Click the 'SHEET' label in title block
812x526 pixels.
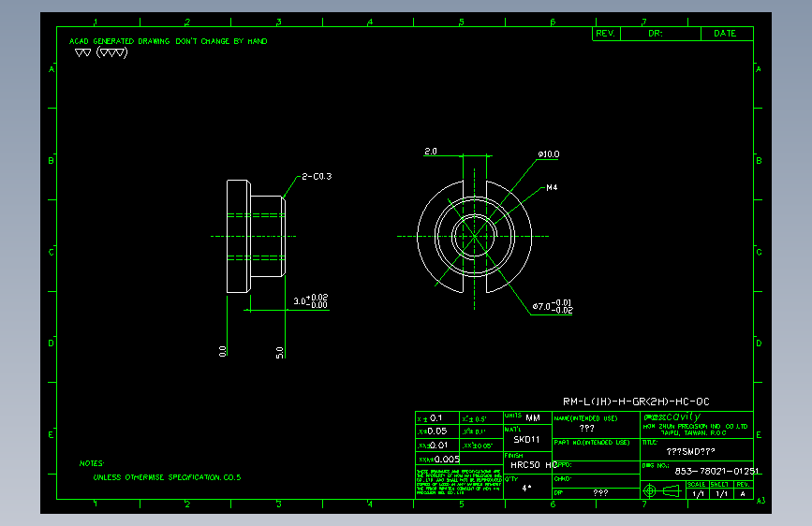point(720,485)
